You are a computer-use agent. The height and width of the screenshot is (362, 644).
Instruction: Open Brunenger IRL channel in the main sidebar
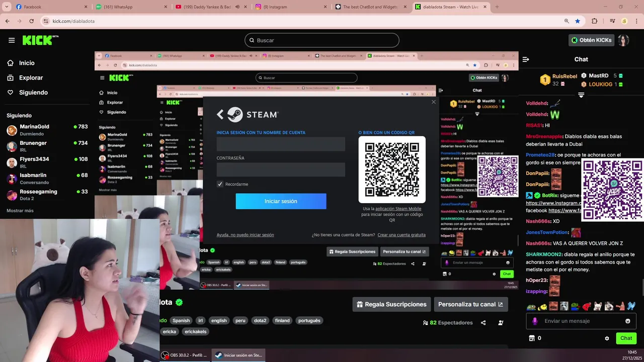[47, 146]
